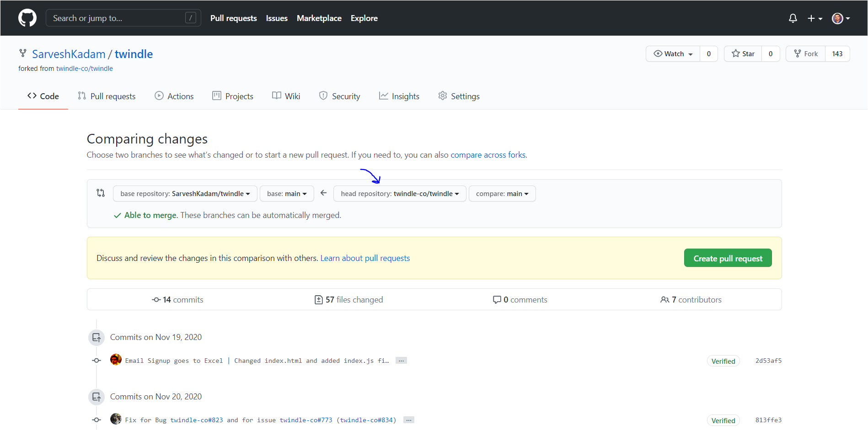The height and width of the screenshot is (430, 868).
Task: Switch to the Code tab
Action: (43, 96)
